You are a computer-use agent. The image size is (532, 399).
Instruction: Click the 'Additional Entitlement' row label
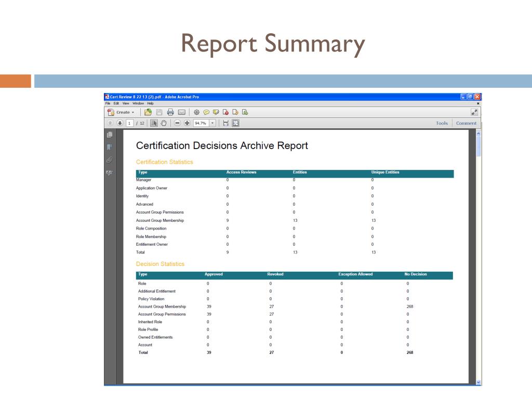pos(157,291)
